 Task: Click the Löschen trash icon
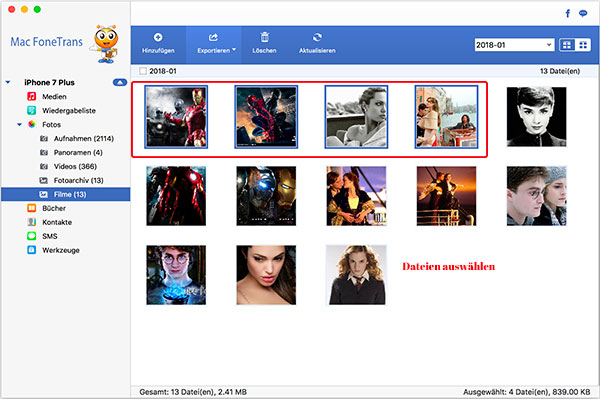264,37
